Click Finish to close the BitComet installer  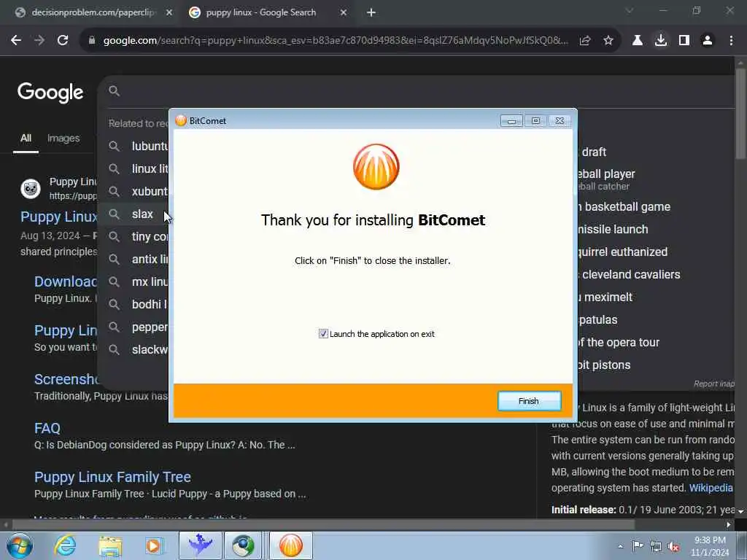(x=529, y=401)
